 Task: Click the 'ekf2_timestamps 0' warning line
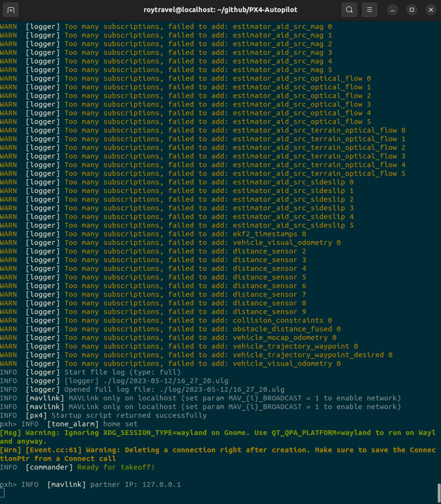(x=269, y=234)
